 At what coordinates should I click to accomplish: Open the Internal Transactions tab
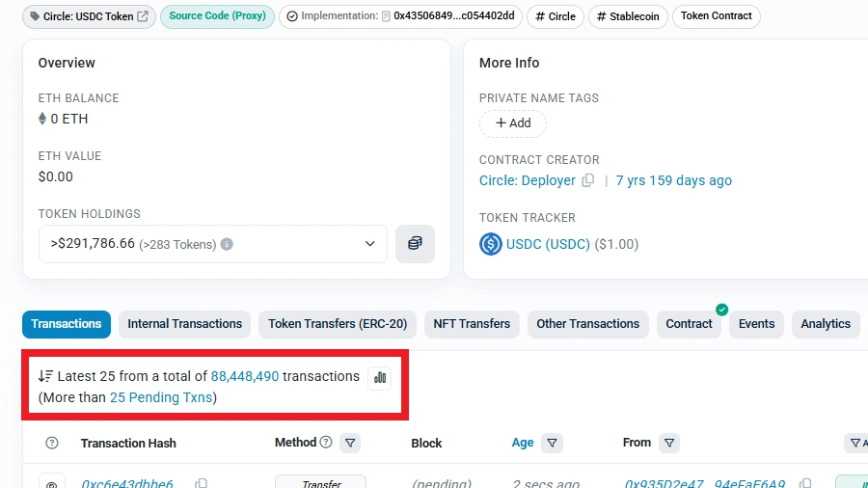[x=185, y=324]
